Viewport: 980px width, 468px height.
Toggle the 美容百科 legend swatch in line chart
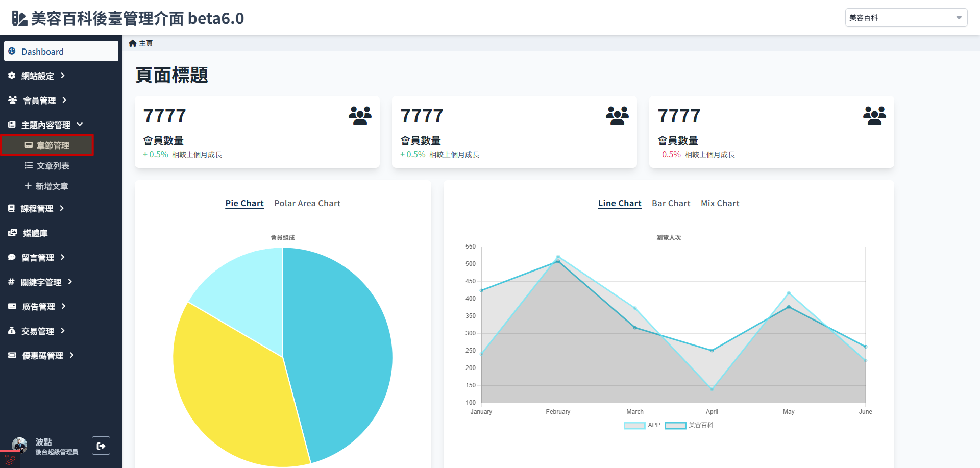tap(675, 425)
